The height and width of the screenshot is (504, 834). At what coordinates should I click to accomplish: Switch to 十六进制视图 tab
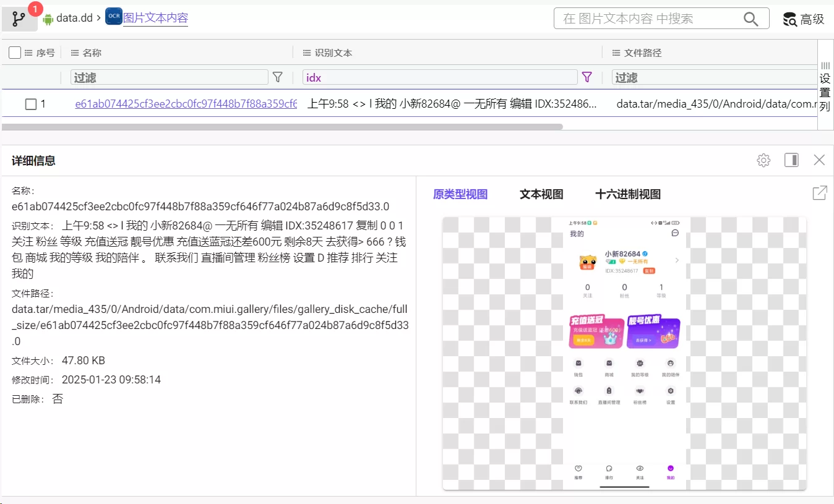pos(627,194)
